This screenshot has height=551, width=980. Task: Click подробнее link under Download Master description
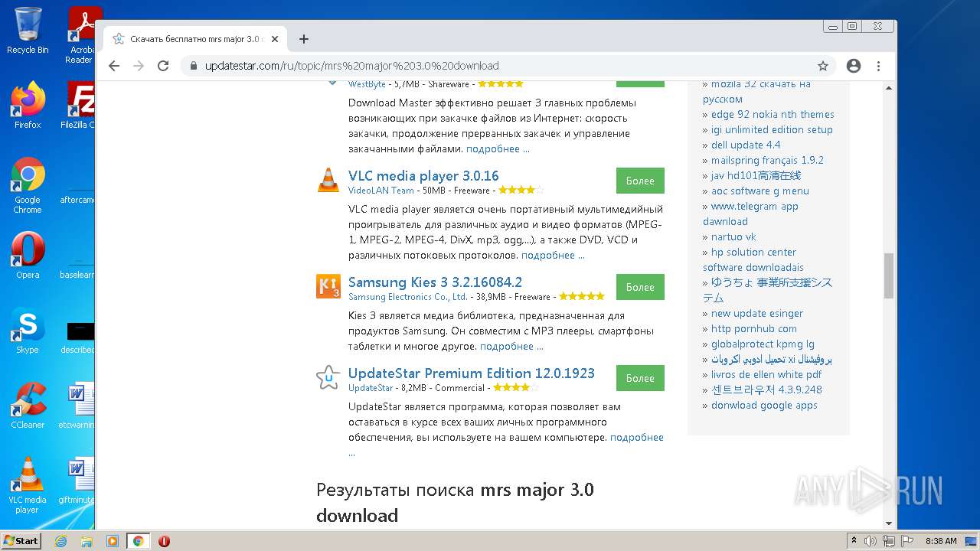(498, 148)
